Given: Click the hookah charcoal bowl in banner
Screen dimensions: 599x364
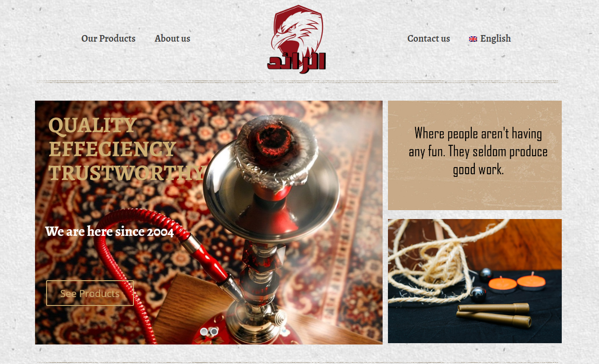Looking at the screenshot, I should click(x=276, y=151).
